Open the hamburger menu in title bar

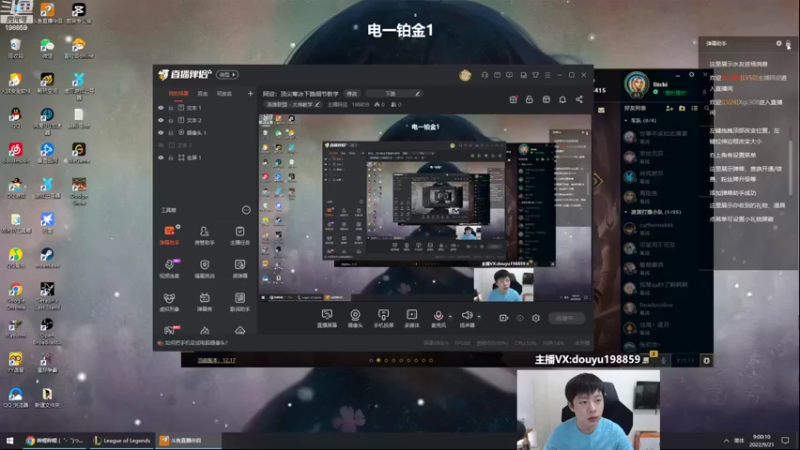(547, 75)
